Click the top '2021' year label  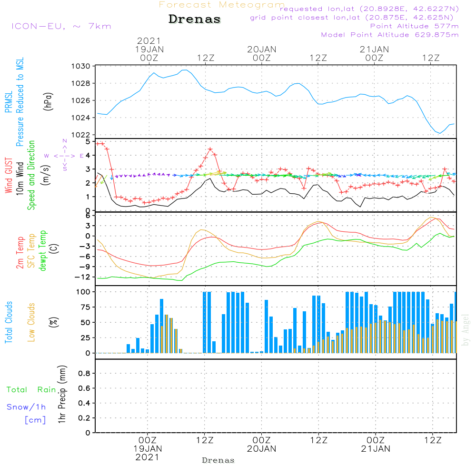(x=149, y=40)
